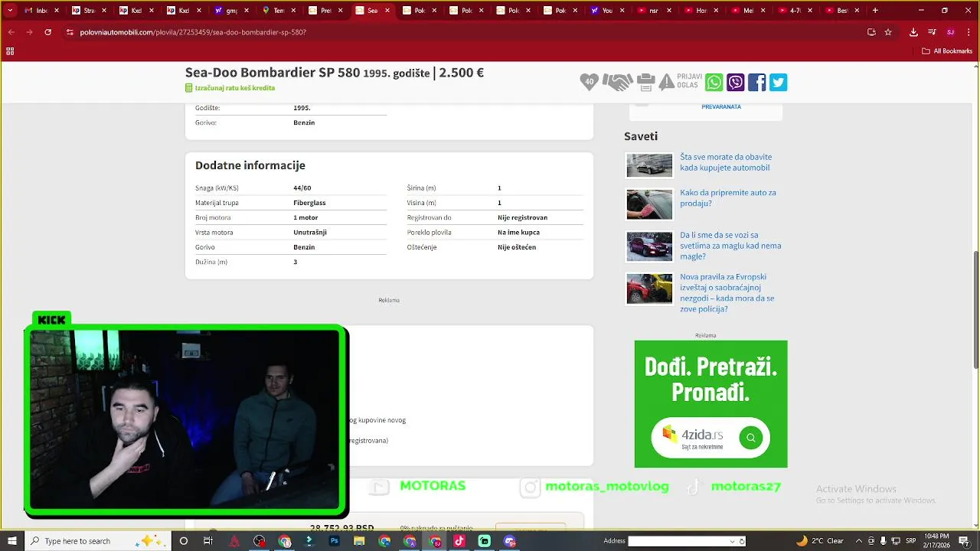Open the media control icon in toolbar
Image resolution: width=980 pixels, height=551 pixels.
coord(932,32)
